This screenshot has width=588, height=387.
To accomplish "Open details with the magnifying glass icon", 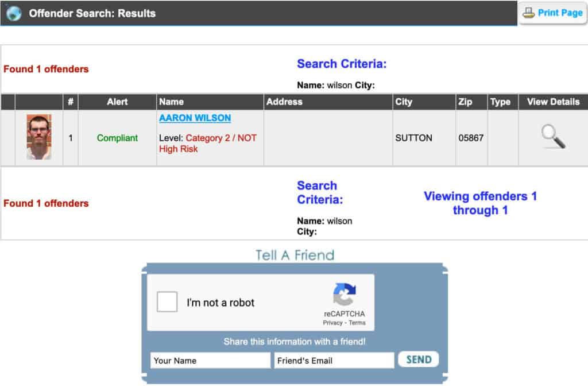I will pos(552,137).
